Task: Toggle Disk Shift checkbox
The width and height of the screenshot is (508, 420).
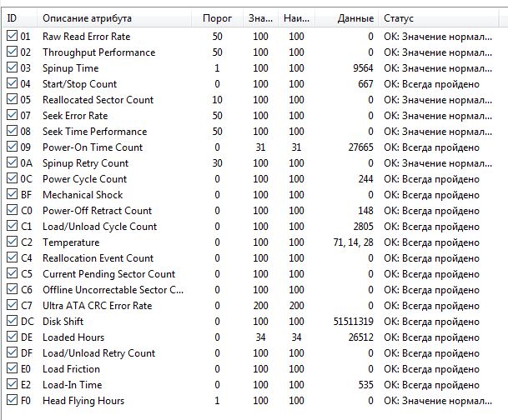Action: [x=12, y=321]
